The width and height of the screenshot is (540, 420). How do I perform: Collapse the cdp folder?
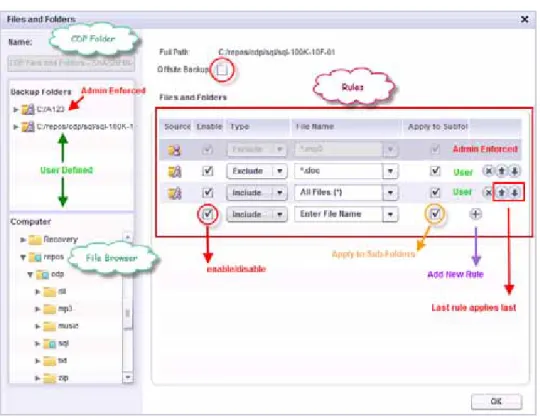pos(30,274)
